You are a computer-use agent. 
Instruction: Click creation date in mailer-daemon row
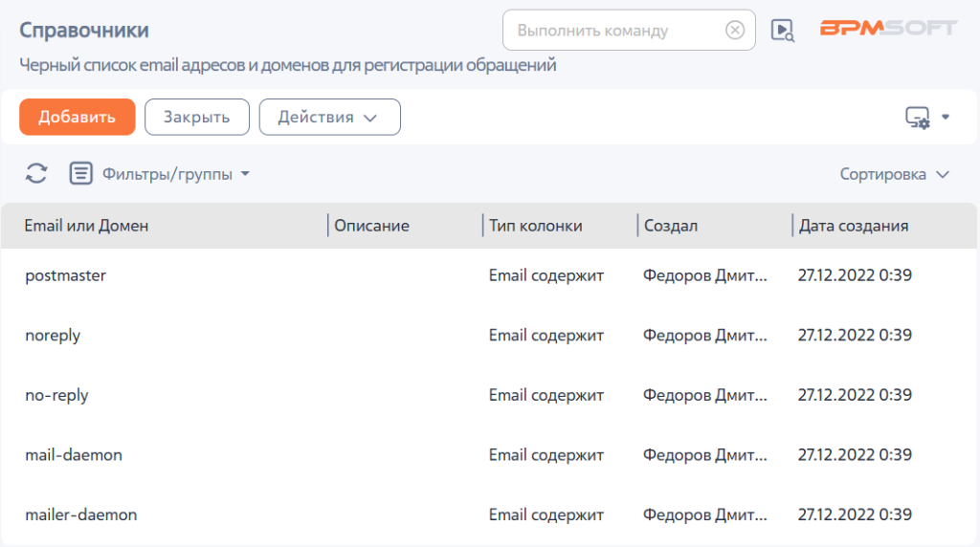coord(855,514)
